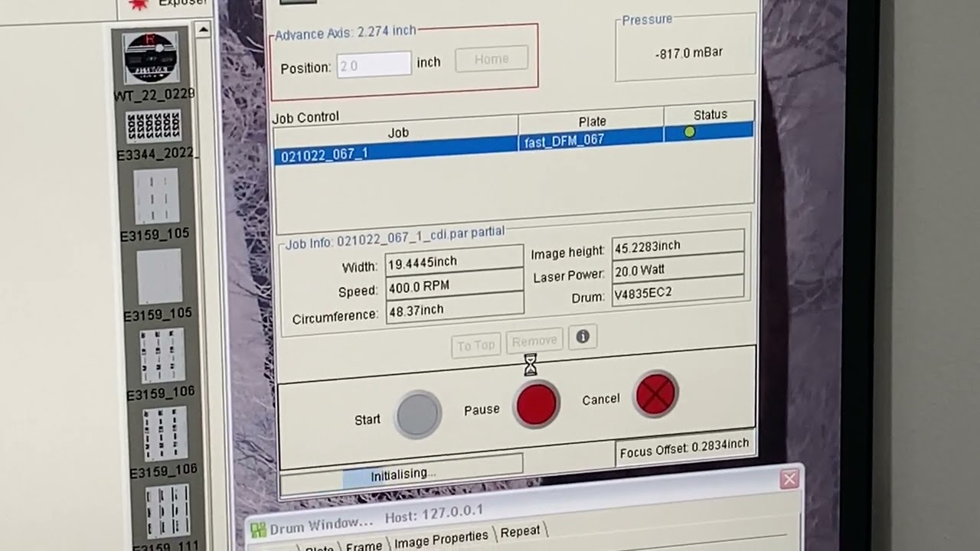Click the Remove button
The image size is (980, 551).
(x=534, y=341)
